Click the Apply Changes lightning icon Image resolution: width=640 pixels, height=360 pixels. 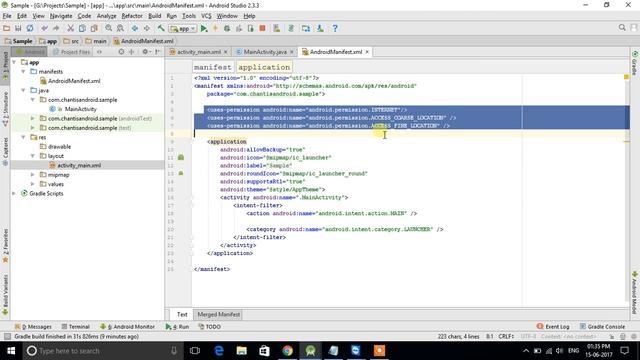(x=216, y=28)
